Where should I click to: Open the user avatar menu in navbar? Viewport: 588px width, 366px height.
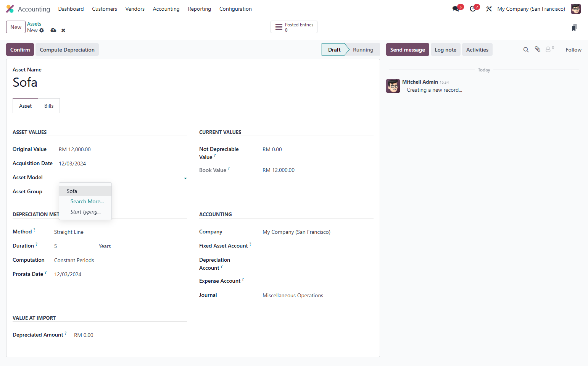pos(575,9)
